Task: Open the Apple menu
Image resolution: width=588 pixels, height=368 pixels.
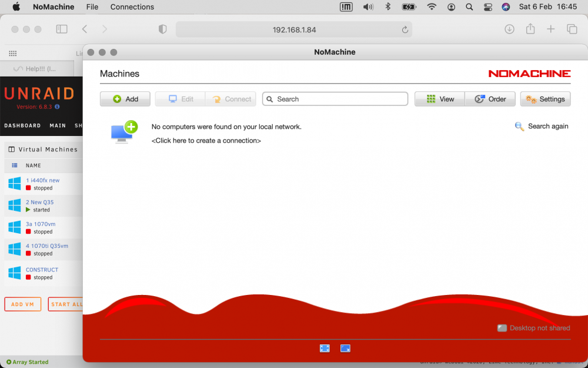Action: pyautogui.click(x=16, y=6)
